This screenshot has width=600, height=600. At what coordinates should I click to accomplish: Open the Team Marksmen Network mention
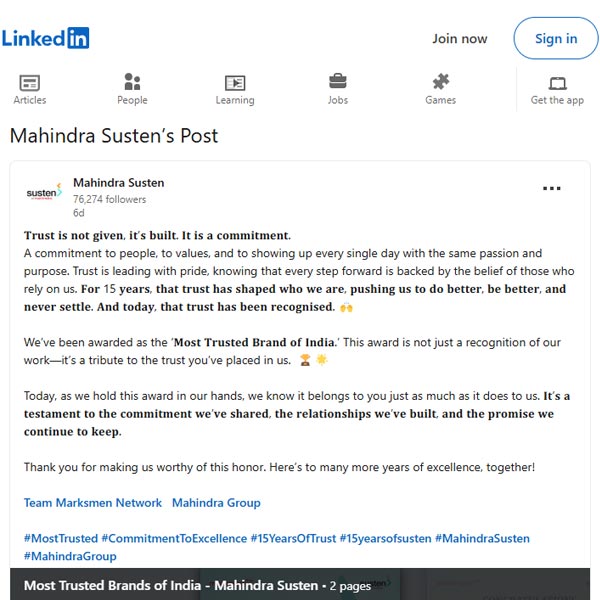93,502
